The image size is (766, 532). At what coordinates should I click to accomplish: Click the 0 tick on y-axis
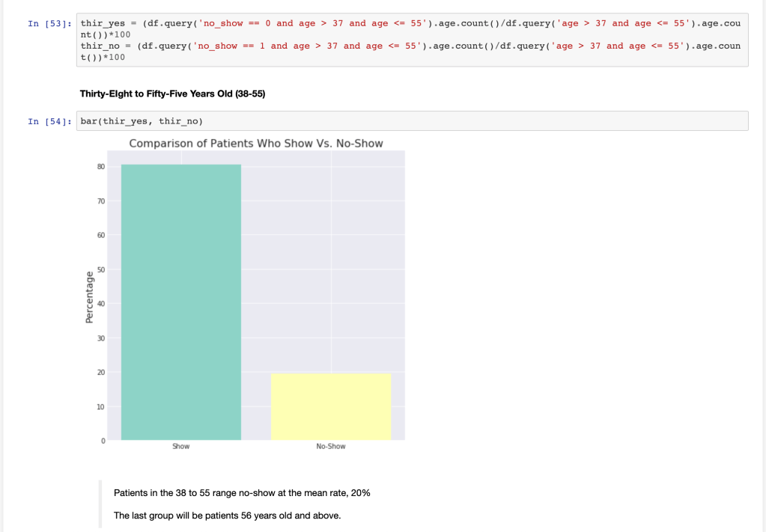103,441
